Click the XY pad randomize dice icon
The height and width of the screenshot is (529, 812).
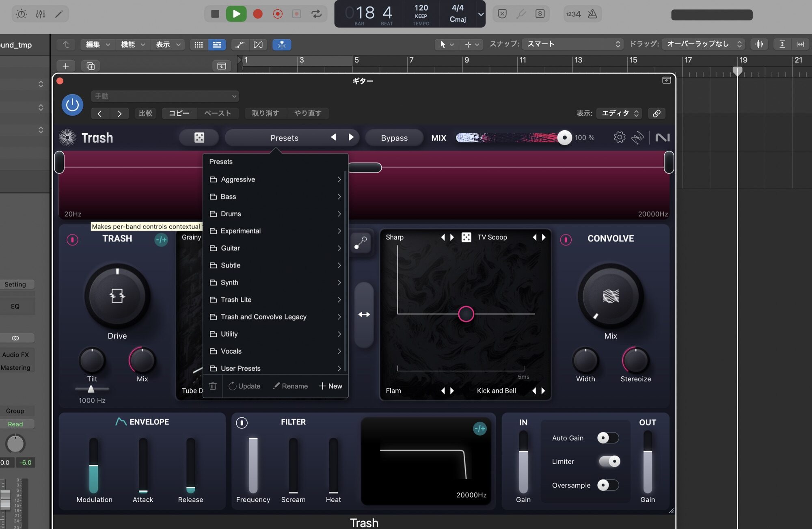click(466, 237)
